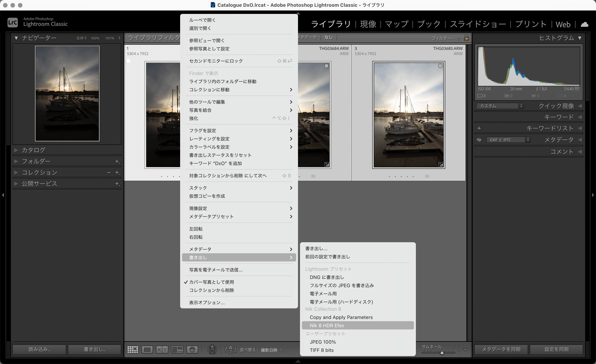Click the Navigator preview image
This screenshot has height=364, width=596.
[67, 94]
